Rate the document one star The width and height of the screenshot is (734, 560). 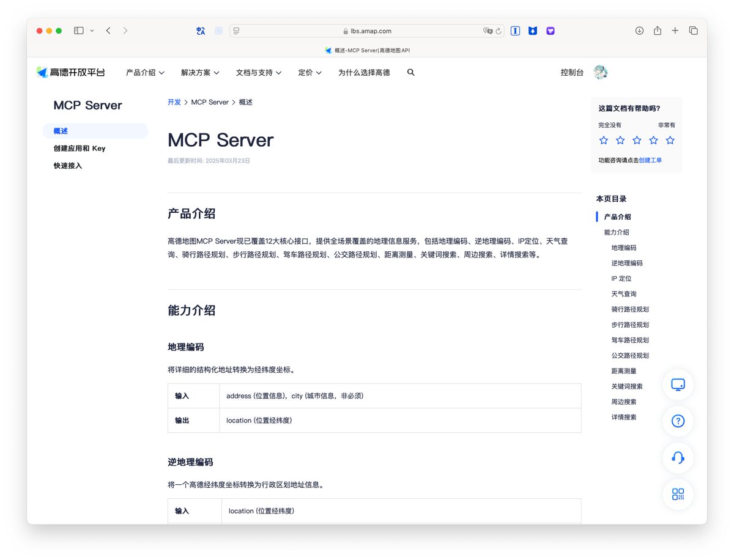604,140
